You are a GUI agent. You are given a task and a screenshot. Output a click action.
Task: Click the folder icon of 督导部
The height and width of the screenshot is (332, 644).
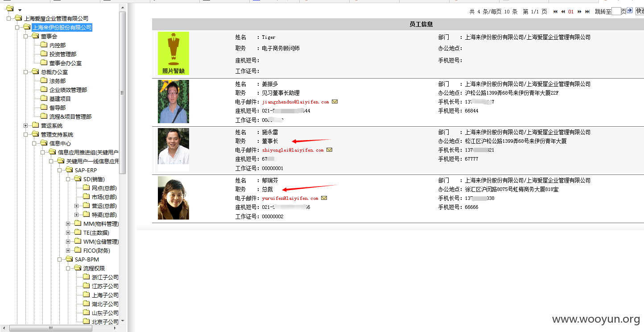tap(44, 107)
